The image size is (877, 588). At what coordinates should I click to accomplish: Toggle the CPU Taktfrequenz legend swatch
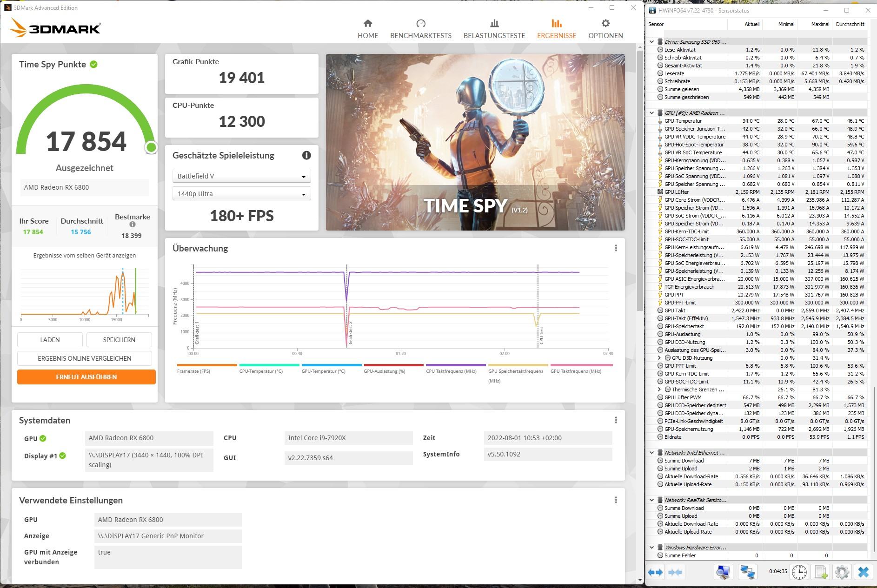[x=456, y=365]
